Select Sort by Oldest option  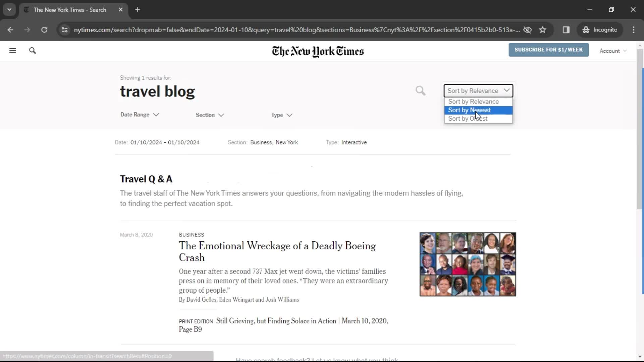coord(468,118)
